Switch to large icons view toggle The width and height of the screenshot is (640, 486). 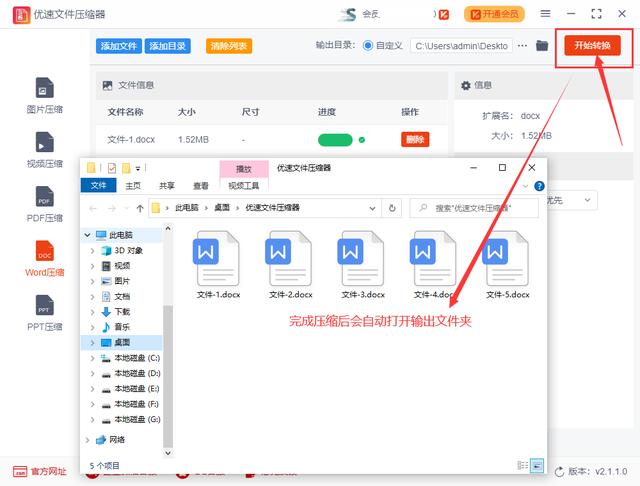pyautogui.click(x=537, y=466)
